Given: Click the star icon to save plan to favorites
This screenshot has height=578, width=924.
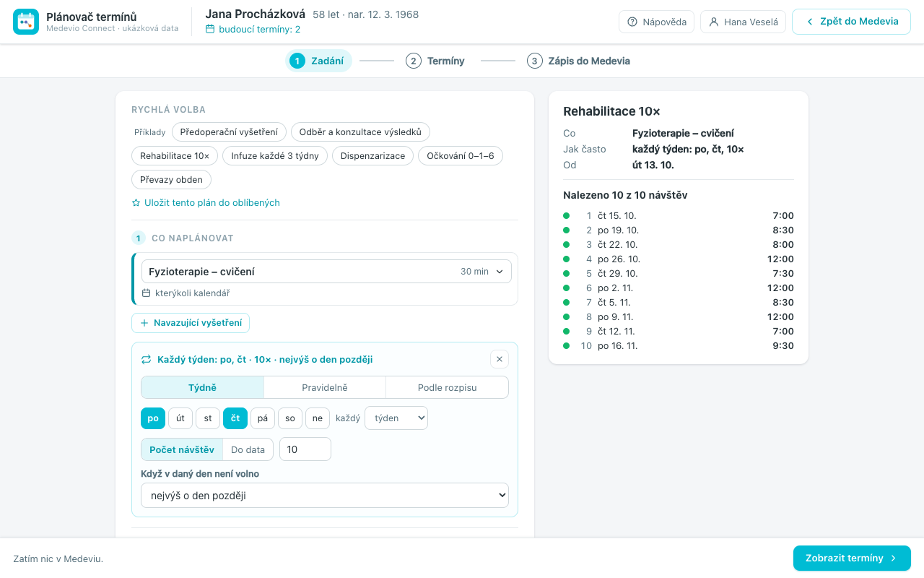Looking at the screenshot, I should (136, 203).
